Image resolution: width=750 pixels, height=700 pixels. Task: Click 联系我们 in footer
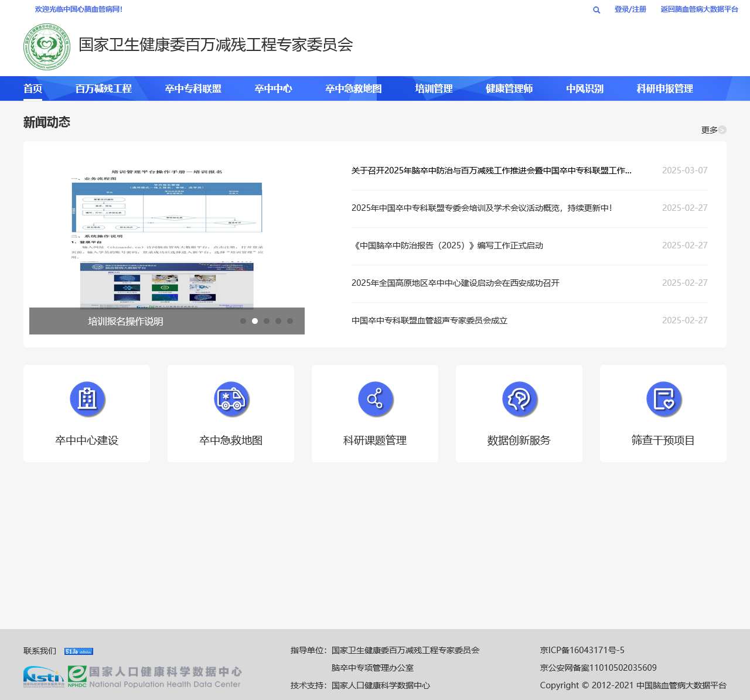(x=40, y=651)
